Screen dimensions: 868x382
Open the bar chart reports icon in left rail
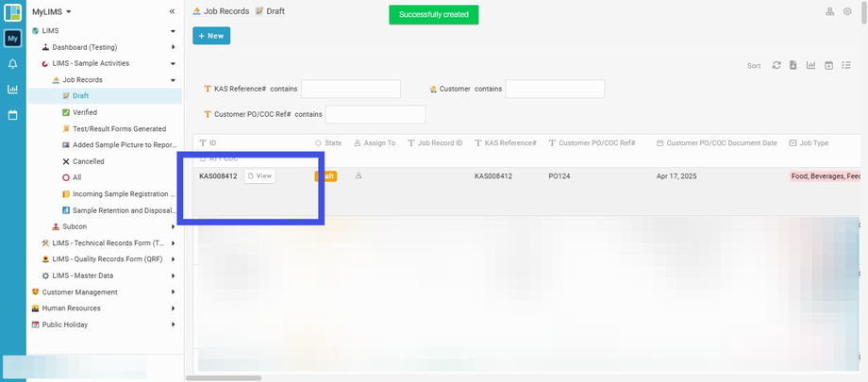click(x=12, y=89)
